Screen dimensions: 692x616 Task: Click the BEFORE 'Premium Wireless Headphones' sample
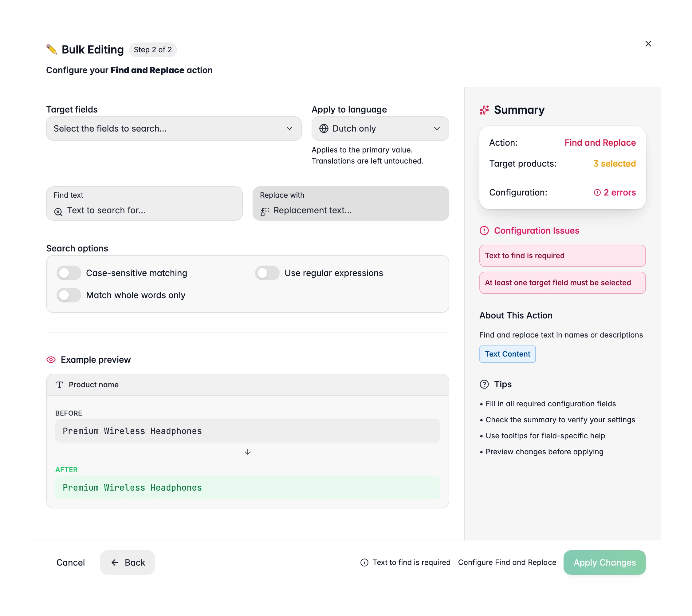tap(247, 431)
